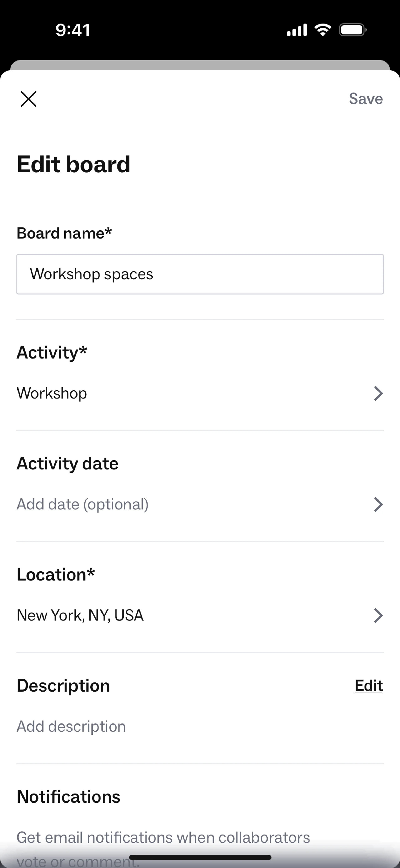This screenshot has height=868, width=400.
Task: Close the Edit board sheet
Action: tap(29, 99)
